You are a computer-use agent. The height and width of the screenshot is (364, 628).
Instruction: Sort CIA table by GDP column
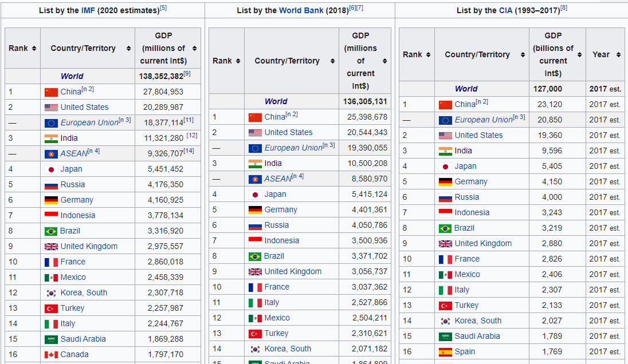coord(579,55)
